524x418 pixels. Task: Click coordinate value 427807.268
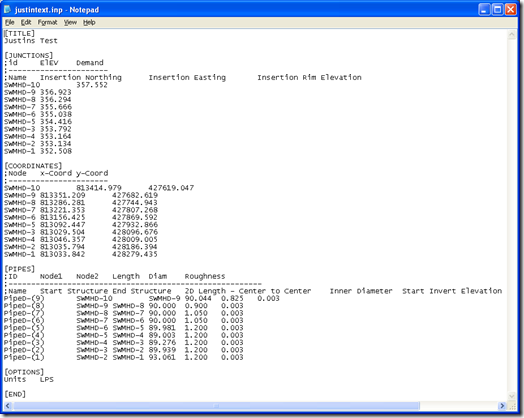(x=135, y=210)
